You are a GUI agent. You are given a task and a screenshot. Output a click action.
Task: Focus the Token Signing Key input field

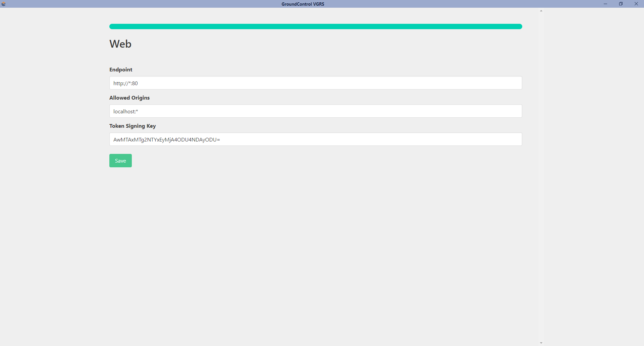click(315, 139)
